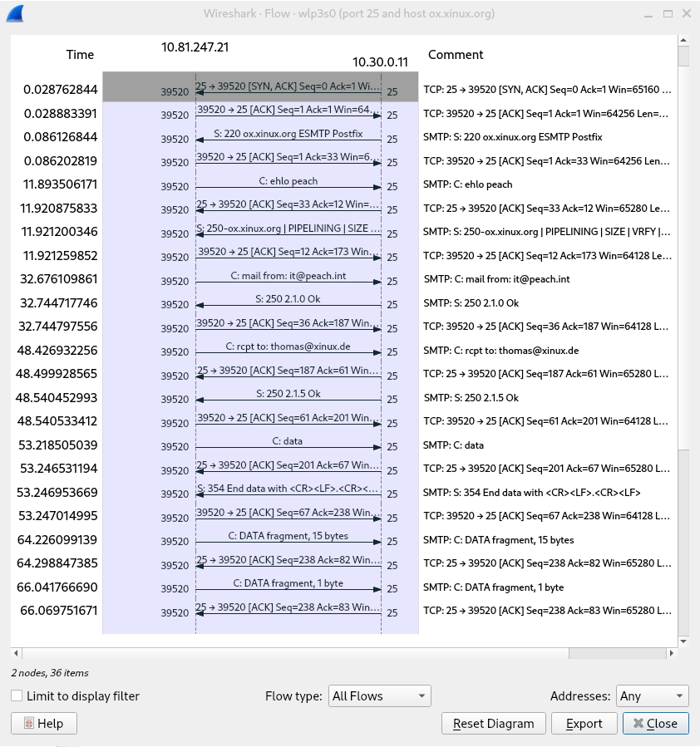The height and width of the screenshot is (747, 700).
Task: Open the Addresses dropdown showing Any
Action: click(x=653, y=695)
